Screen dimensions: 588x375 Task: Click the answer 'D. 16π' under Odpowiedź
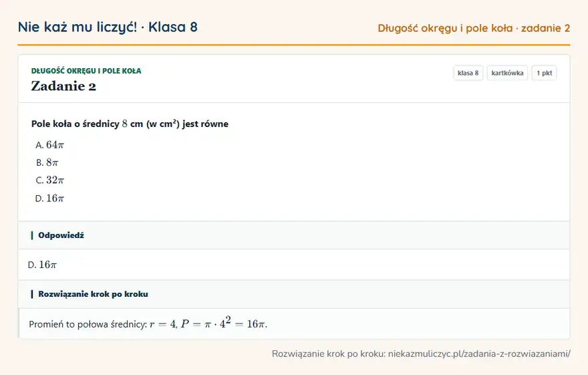pyautogui.click(x=42, y=265)
